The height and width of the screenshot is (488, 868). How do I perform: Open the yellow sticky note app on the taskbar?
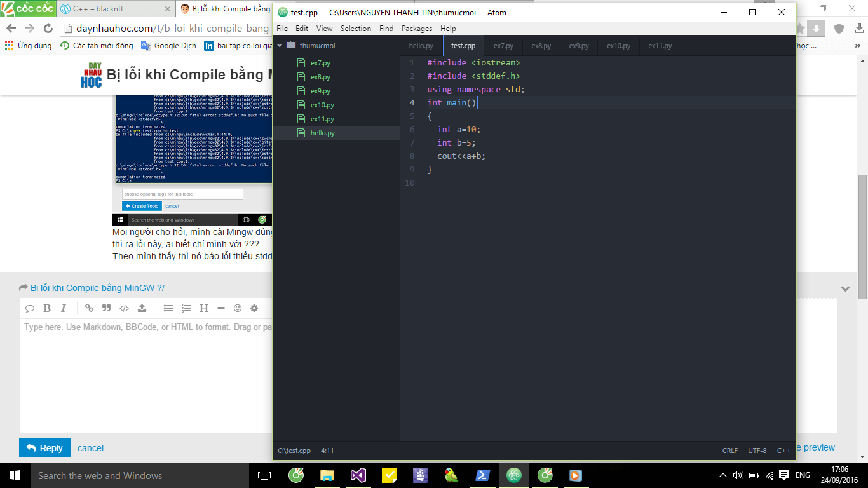(x=390, y=475)
